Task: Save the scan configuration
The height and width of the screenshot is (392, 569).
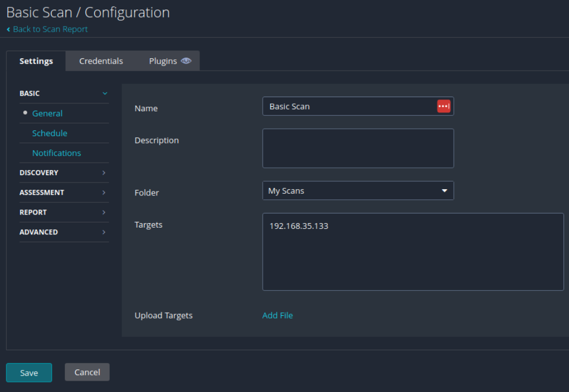Action: click(29, 373)
